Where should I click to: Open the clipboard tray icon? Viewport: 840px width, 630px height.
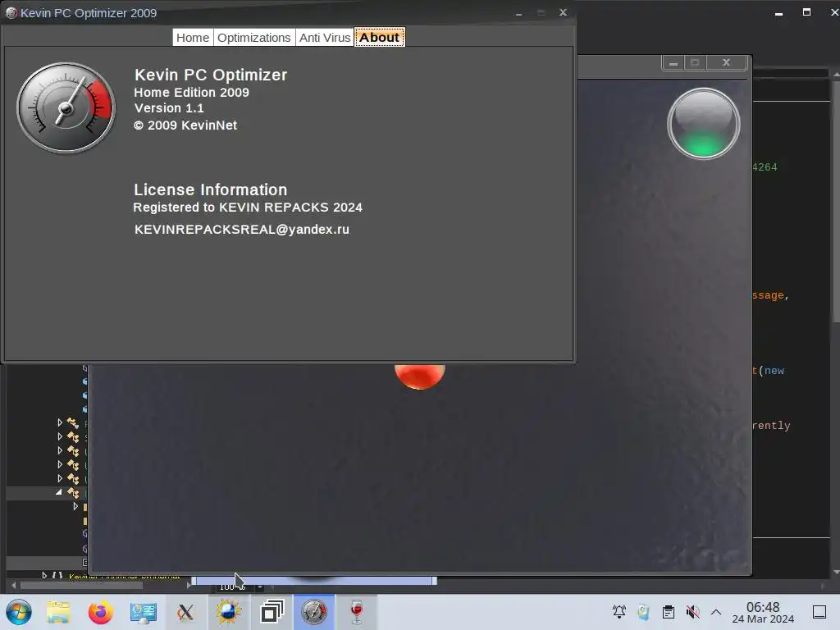click(669, 612)
